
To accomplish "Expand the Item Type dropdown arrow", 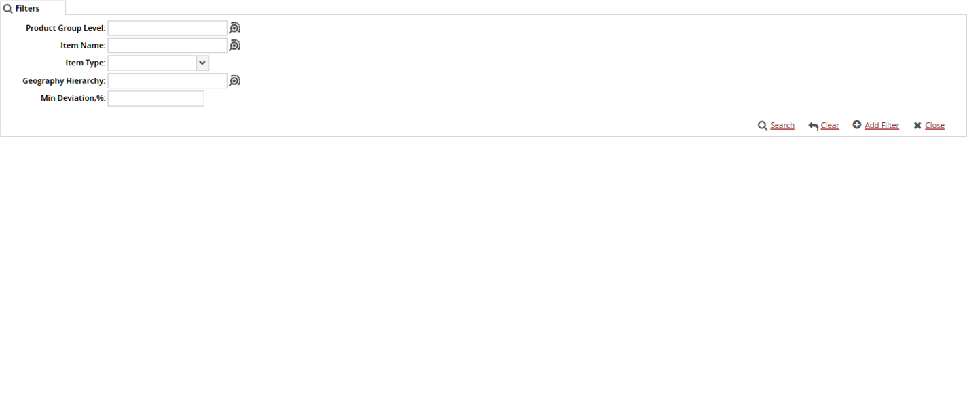I will click(x=202, y=63).
